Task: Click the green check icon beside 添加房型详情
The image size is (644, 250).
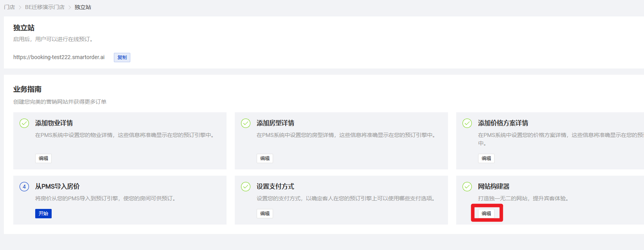Action: [x=246, y=123]
